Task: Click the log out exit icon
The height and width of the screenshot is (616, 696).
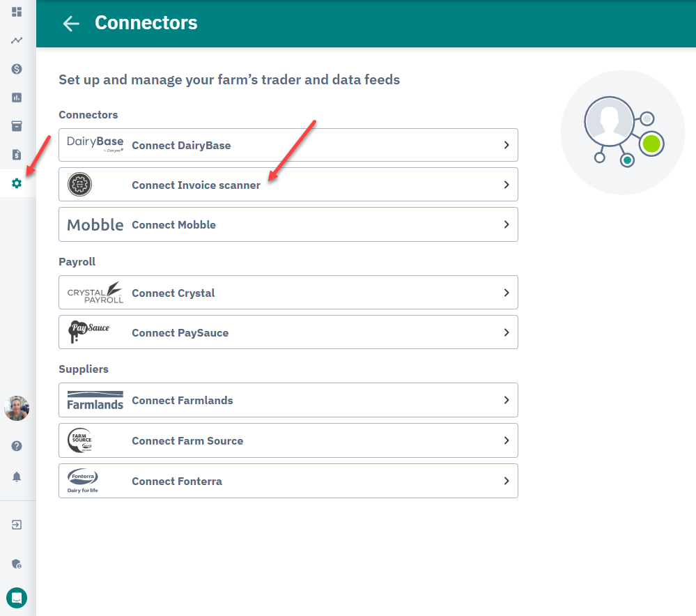Action: 17,525
